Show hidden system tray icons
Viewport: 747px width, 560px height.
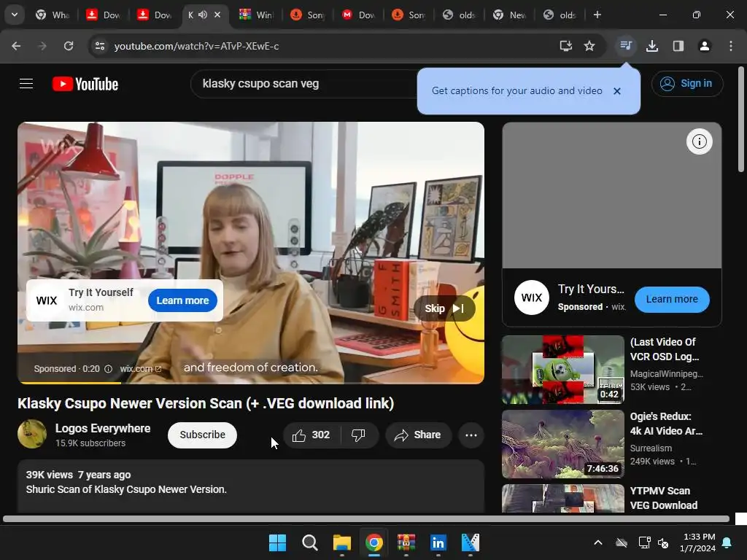point(598,542)
